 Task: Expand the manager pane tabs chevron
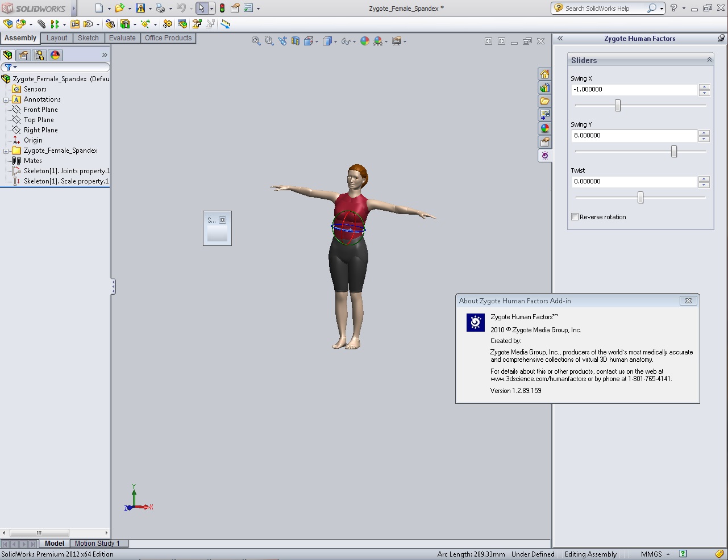click(105, 55)
